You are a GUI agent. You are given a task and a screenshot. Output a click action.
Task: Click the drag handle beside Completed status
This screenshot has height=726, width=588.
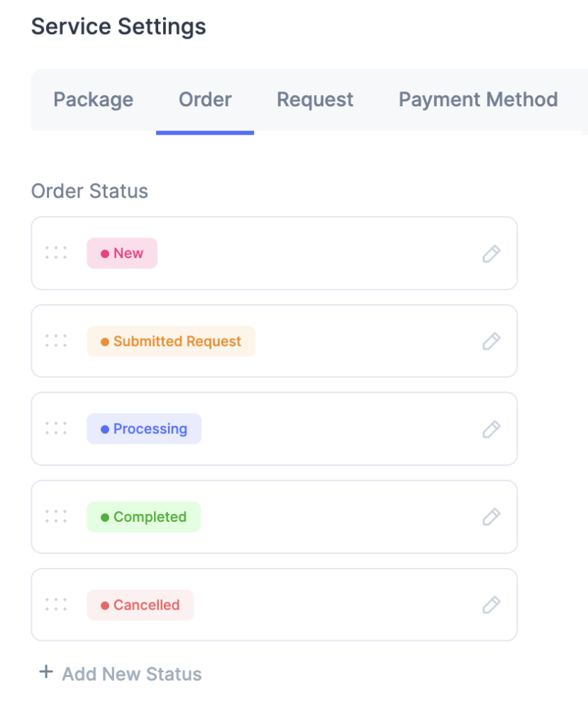pyautogui.click(x=56, y=517)
